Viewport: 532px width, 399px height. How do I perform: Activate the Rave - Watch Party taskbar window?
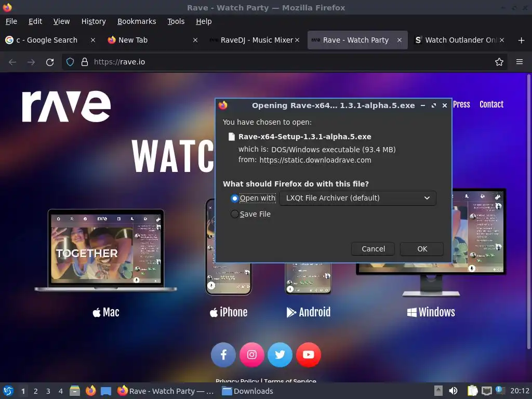166,391
